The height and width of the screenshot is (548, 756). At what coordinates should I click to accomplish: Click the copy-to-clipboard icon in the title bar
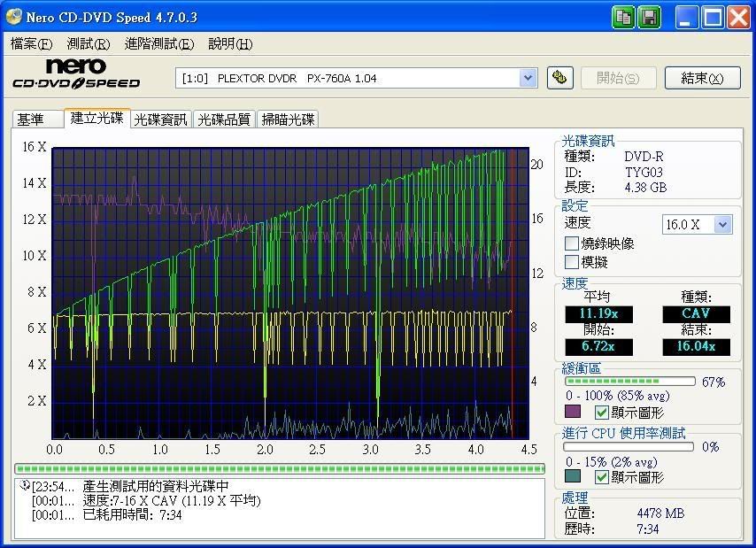tap(624, 17)
